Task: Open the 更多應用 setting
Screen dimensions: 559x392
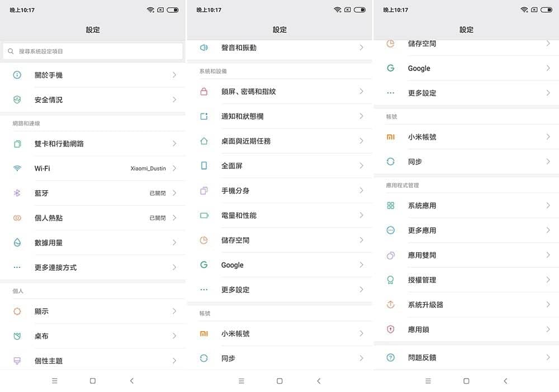Action: 466,230
